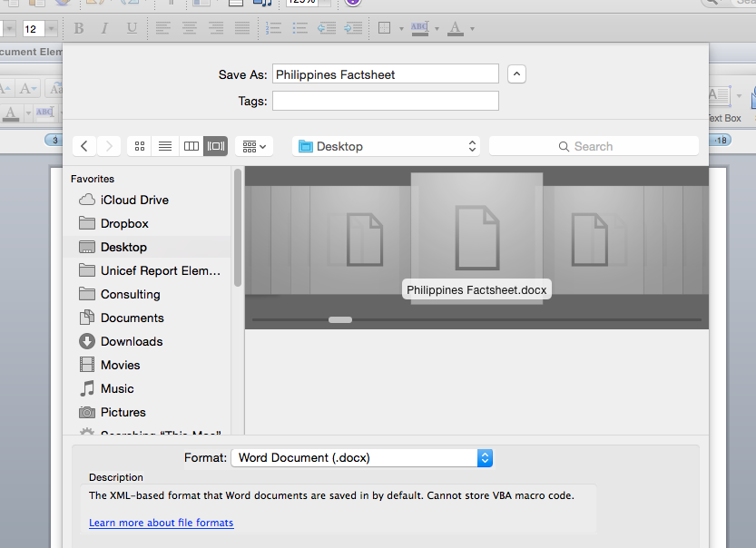Screen dimensions: 756x548
Task: Collapse the save dialog with chevron button
Action: click(x=516, y=74)
